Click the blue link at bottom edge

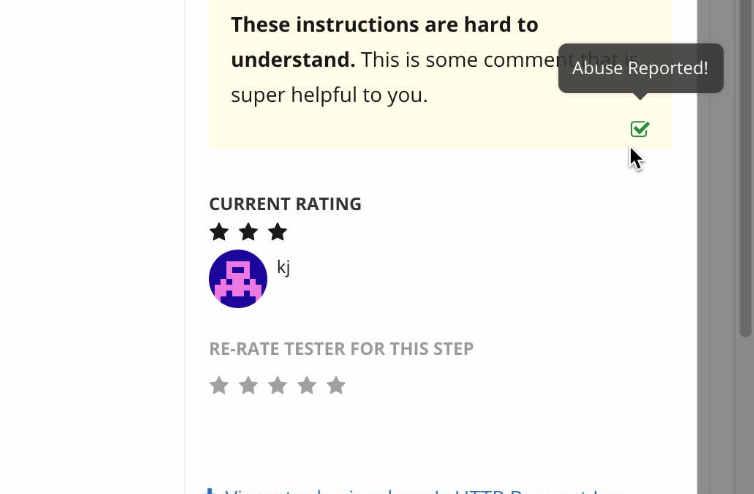428,491
